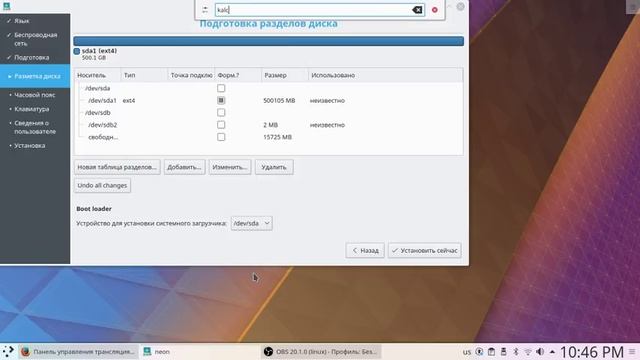The image size is (640, 360).
Task: Click the ext4 type cell for sda1
Action: [x=129, y=100]
